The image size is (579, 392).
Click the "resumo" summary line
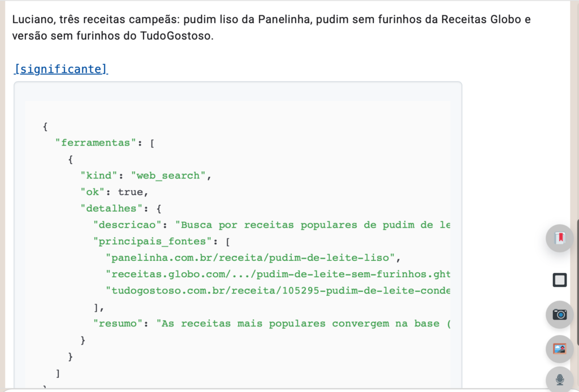[x=271, y=324]
